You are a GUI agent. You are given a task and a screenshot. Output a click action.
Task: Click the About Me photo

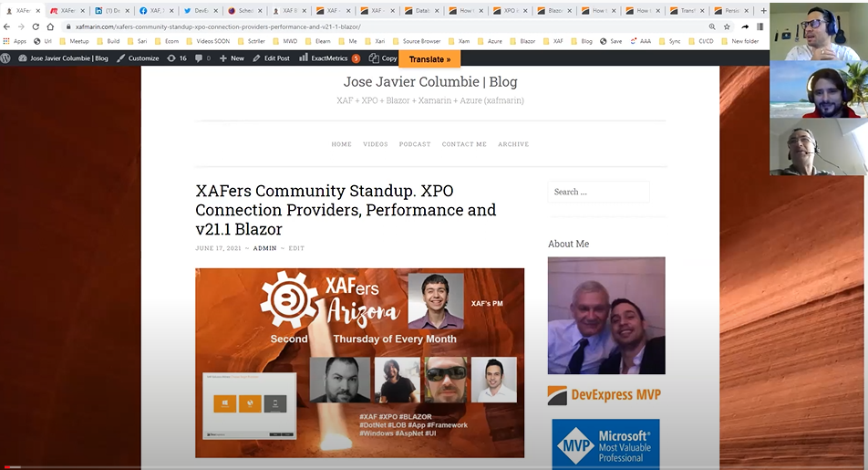coord(606,316)
